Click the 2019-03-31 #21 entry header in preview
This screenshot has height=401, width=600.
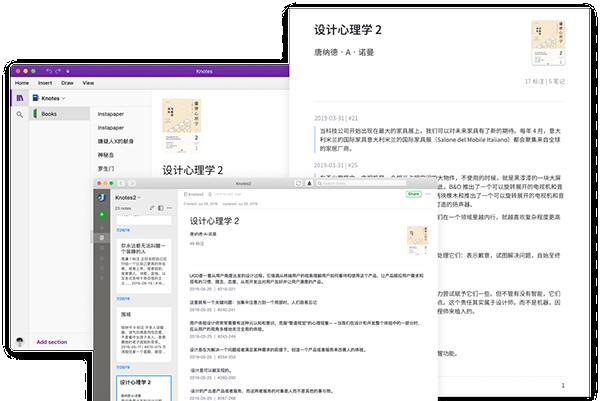(x=336, y=118)
